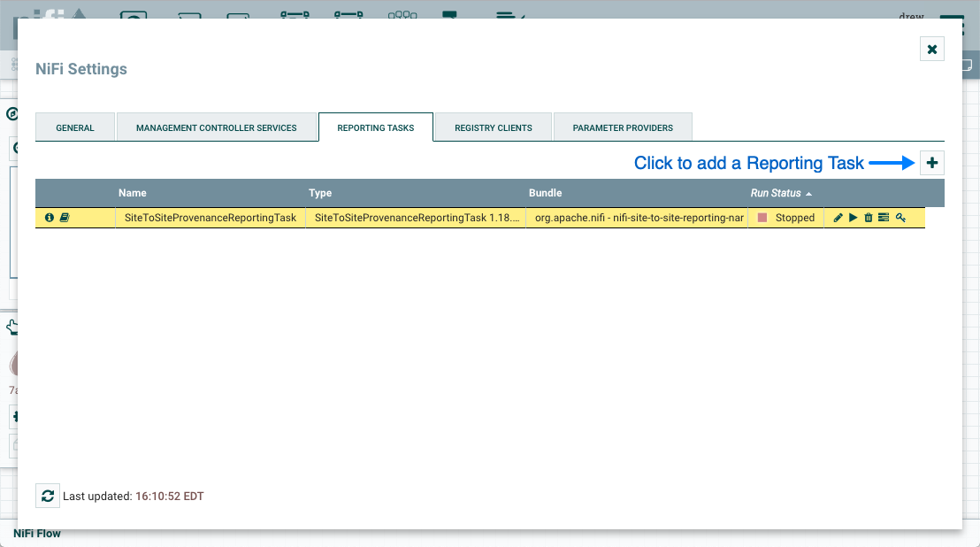Start the reporting task with play icon
Image resolution: width=980 pixels, height=547 pixels.
pyautogui.click(x=854, y=218)
